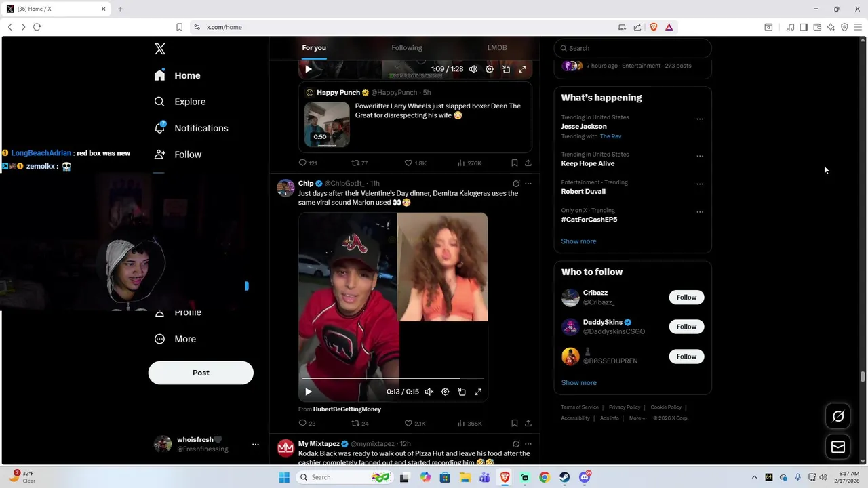Play Chip's video

(x=309, y=392)
